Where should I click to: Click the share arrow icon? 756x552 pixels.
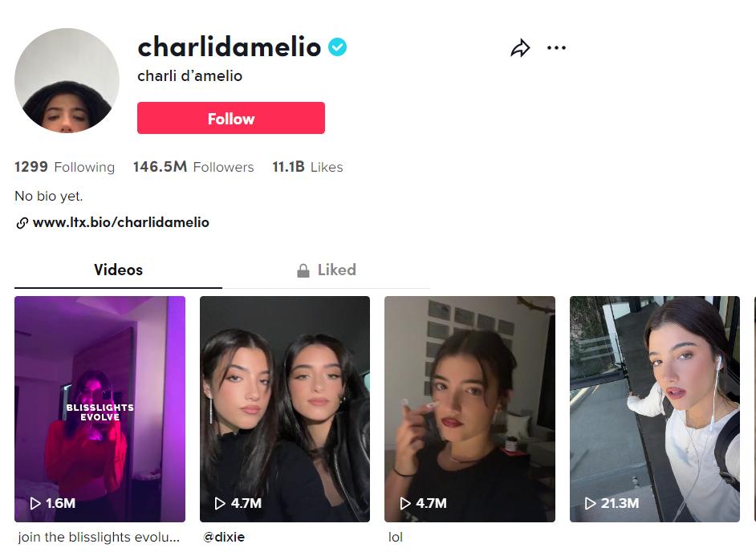(x=520, y=47)
